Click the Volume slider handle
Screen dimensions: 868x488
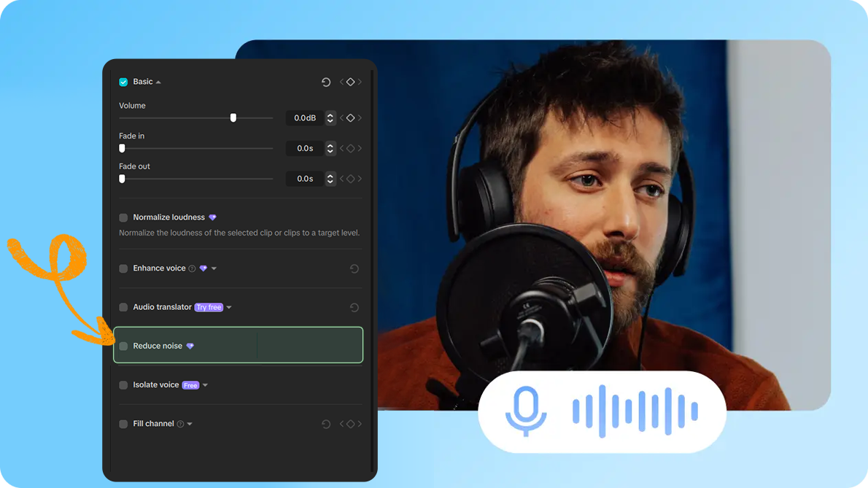pos(233,118)
